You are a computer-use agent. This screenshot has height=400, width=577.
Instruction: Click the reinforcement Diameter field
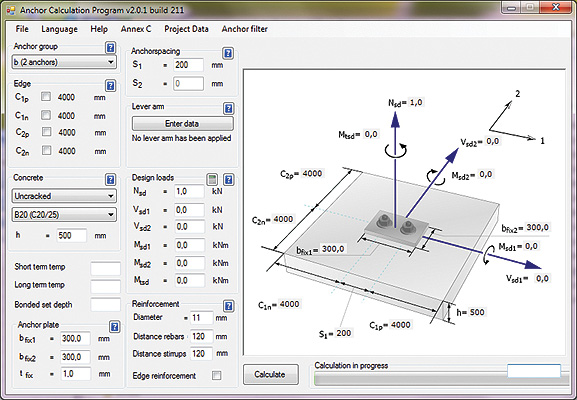pyautogui.click(x=202, y=318)
